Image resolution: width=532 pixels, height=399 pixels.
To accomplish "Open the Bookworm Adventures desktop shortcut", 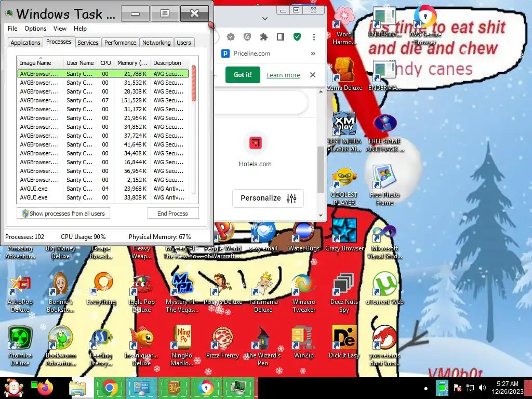I will (x=60, y=346).
